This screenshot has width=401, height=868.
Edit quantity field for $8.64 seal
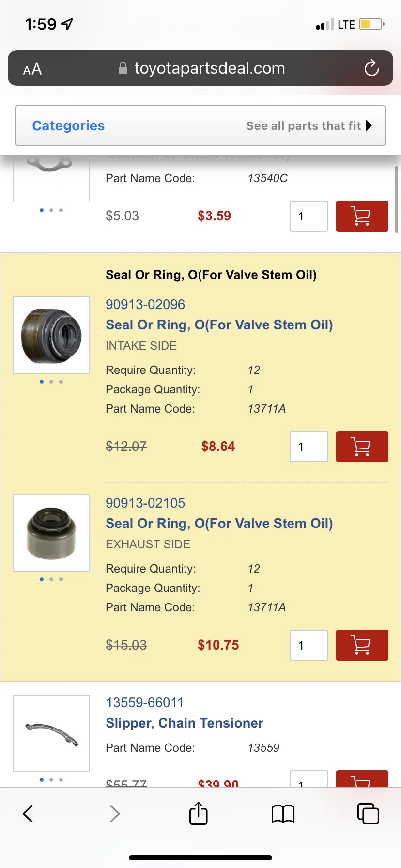click(309, 447)
